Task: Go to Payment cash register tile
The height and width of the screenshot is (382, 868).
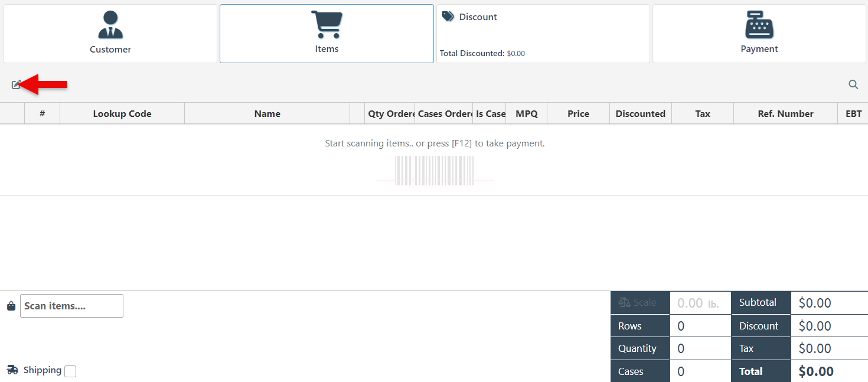Action: (x=759, y=34)
